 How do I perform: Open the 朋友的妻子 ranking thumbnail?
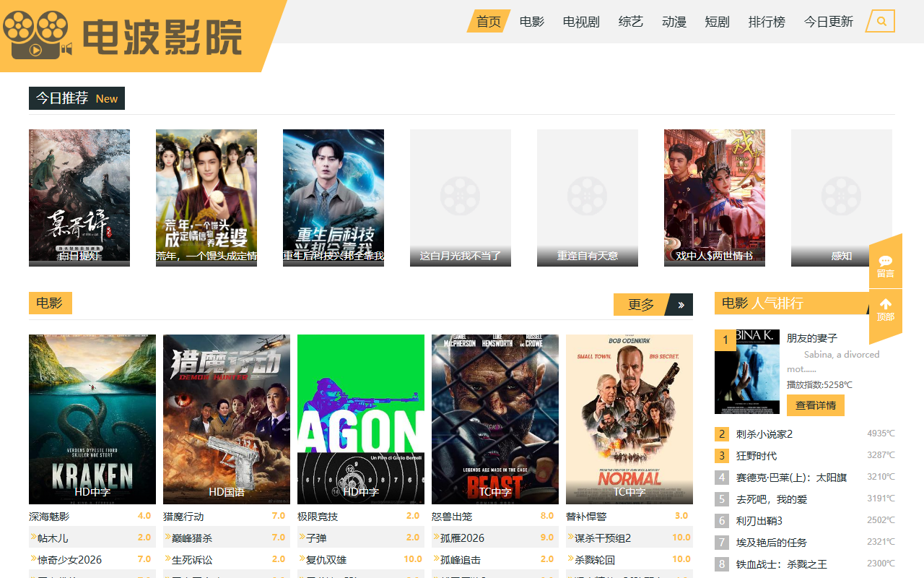point(747,371)
